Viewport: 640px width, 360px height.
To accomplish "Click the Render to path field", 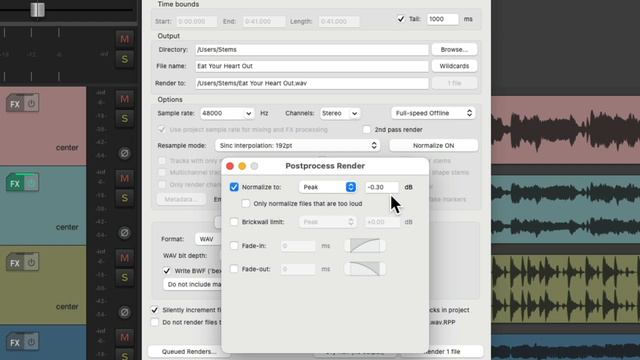I will [312, 83].
